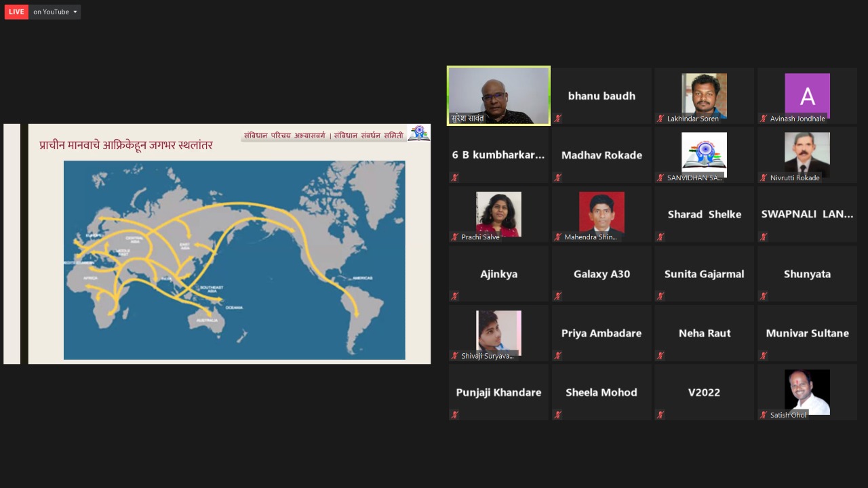Click muted mic icon on Galaxy A30 tile
The image size is (868, 488).
[x=557, y=296]
